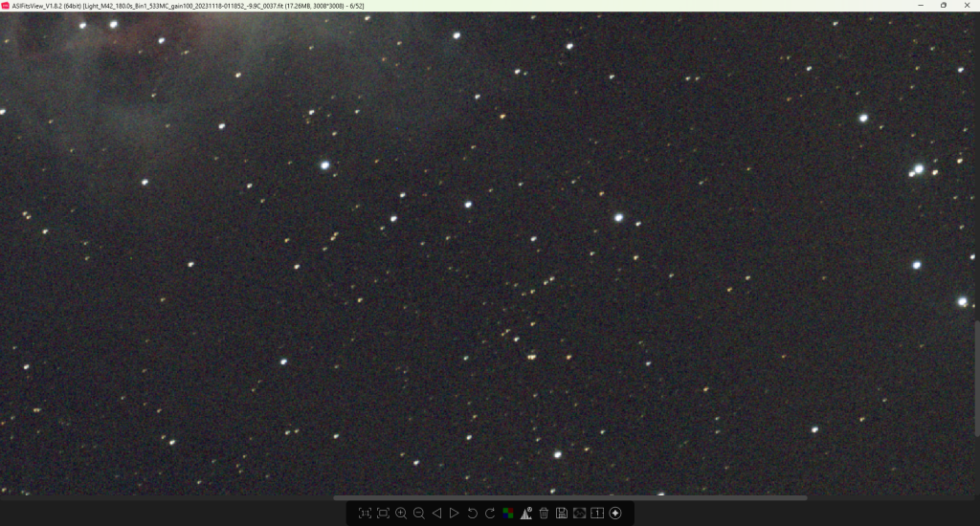Toggle the image thumbnail preview panel
Image resolution: width=980 pixels, height=526 pixels.
point(579,514)
